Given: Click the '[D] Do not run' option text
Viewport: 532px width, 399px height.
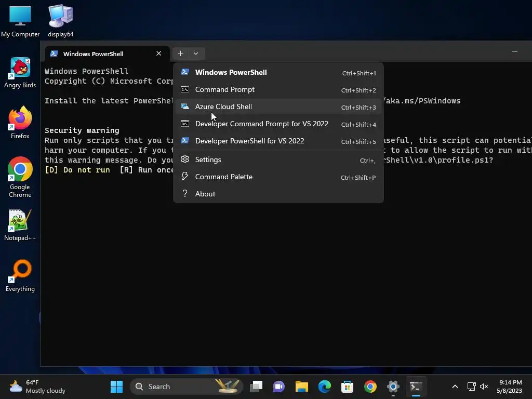Looking at the screenshot, I should [x=77, y=170].
